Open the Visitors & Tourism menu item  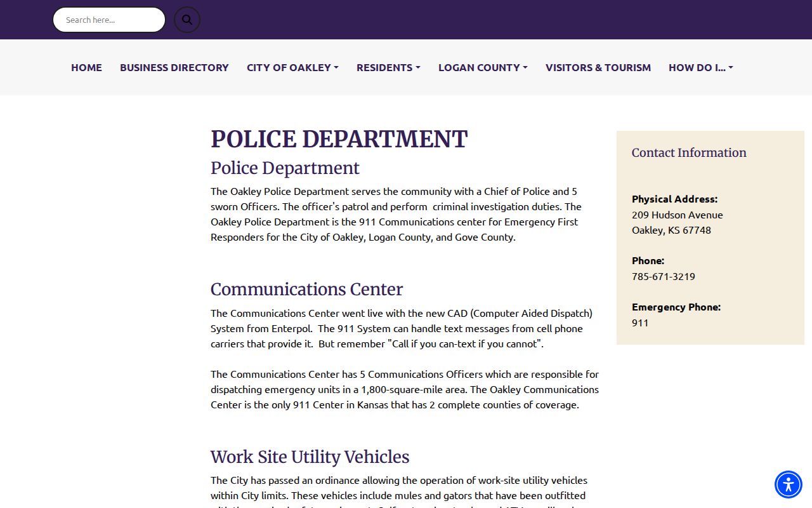598,67
